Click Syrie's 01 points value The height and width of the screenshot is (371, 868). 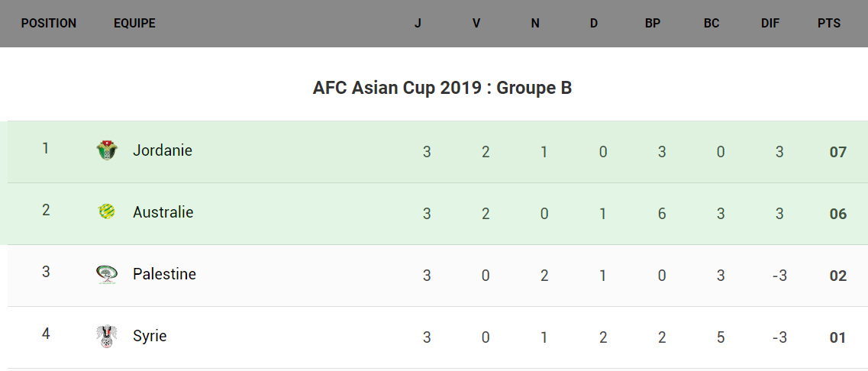838,337
